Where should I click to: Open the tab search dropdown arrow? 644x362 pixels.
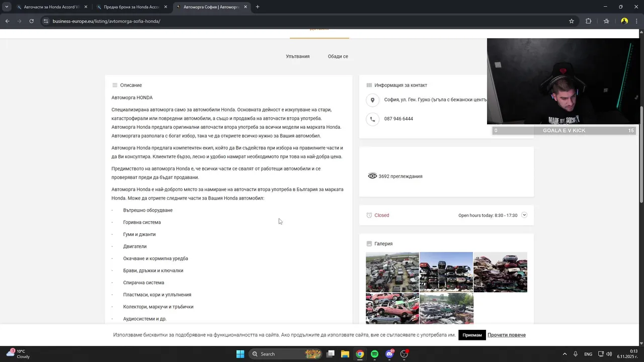7,7
